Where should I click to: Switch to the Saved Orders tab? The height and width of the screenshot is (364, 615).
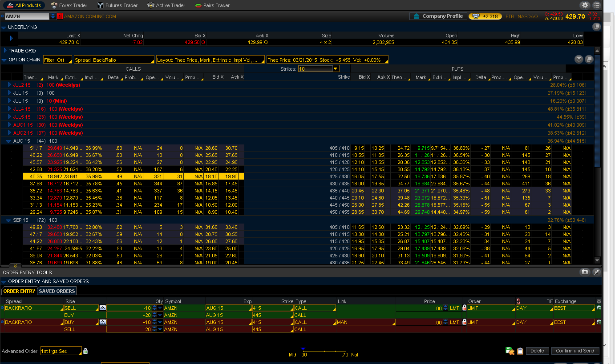click(57, 291)
